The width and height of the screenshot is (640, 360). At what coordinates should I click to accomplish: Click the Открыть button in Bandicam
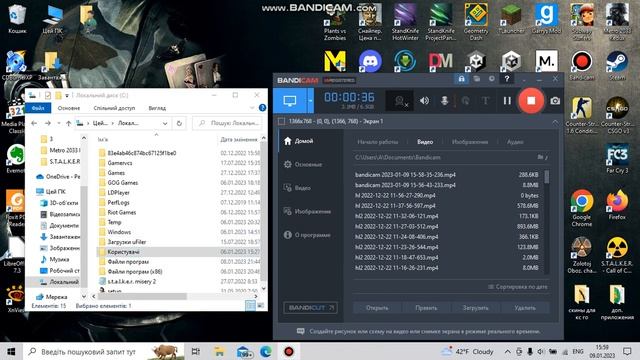pos(377,308)
